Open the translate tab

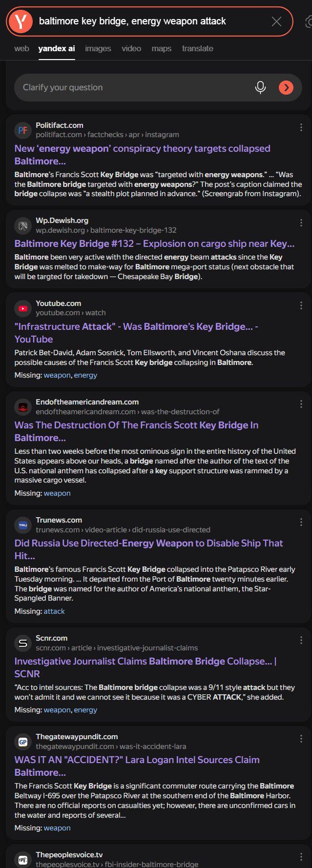[x=197, y=48]
